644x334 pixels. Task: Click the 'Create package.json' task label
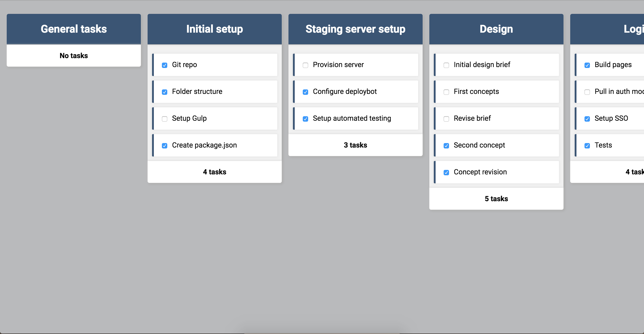click(x=204, y=145)
